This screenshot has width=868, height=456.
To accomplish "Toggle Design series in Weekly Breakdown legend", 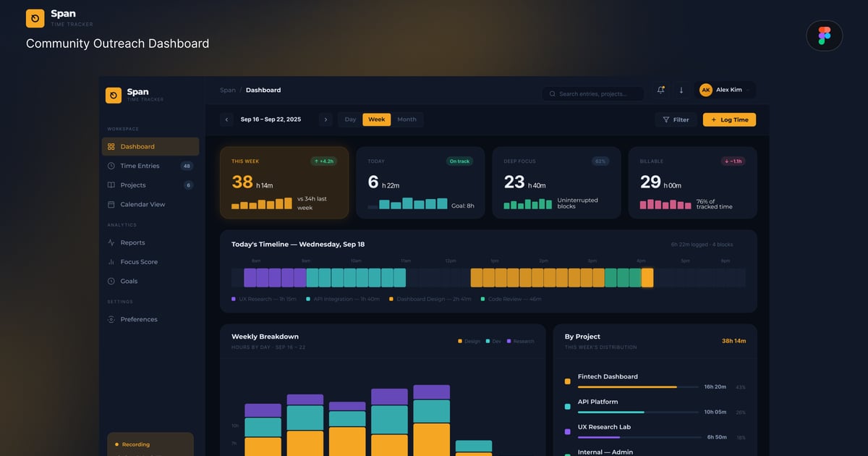I will tap(469, 341).
